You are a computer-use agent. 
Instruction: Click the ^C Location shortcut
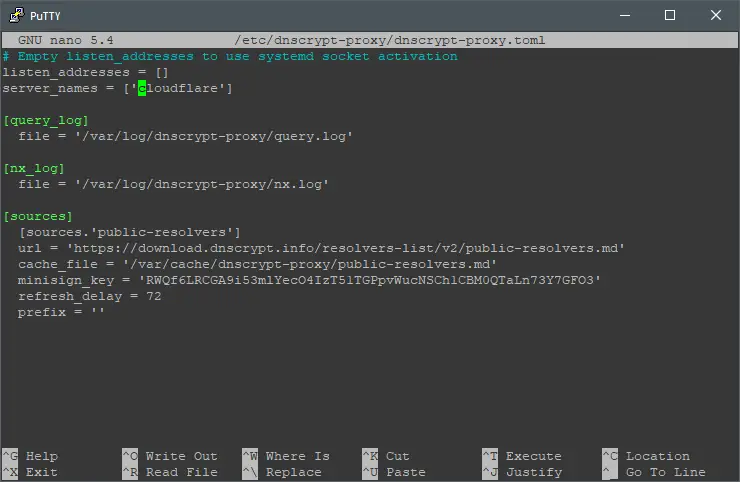646,456
